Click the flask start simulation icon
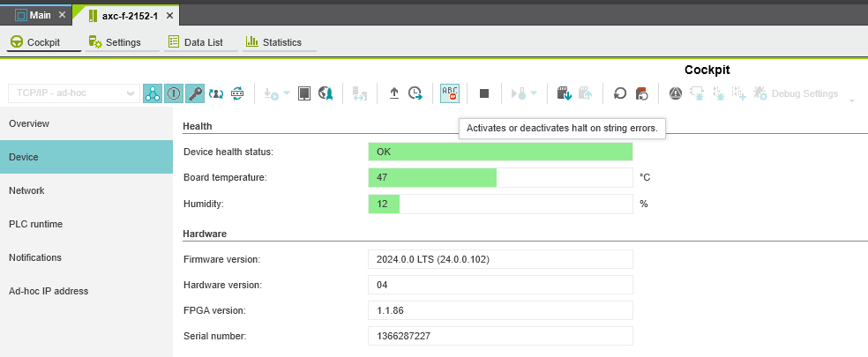This screenshot has width=868, height=357. pos(519,93)
